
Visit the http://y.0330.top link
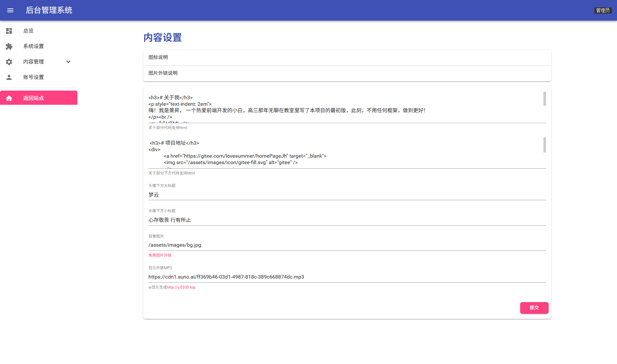[182, 287]
